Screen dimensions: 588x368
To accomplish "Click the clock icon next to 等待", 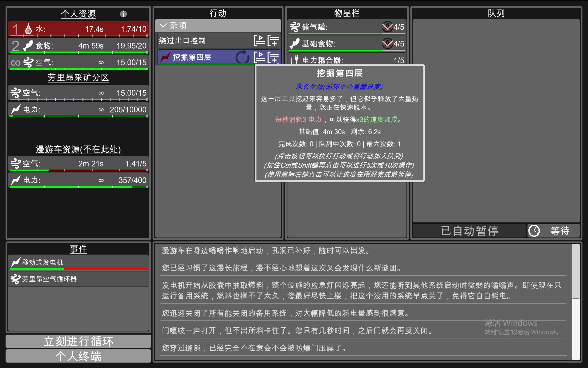I will click(x=534, y=231).
